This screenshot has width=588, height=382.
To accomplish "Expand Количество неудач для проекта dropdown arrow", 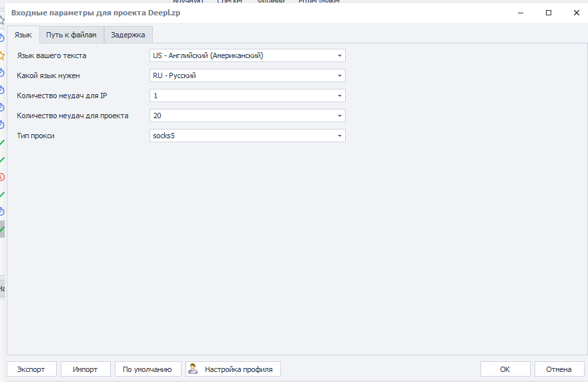I will coord(339,116).
